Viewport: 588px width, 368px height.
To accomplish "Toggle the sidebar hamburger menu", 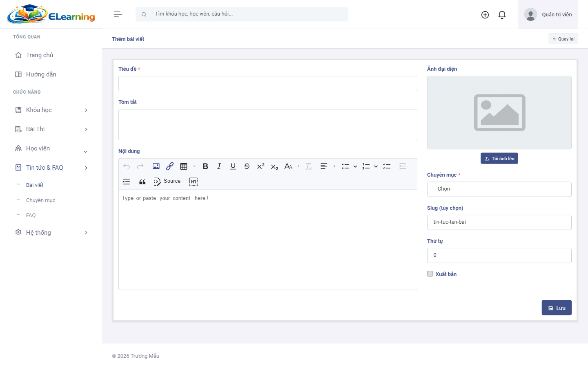I will click(x=118, y=14).
